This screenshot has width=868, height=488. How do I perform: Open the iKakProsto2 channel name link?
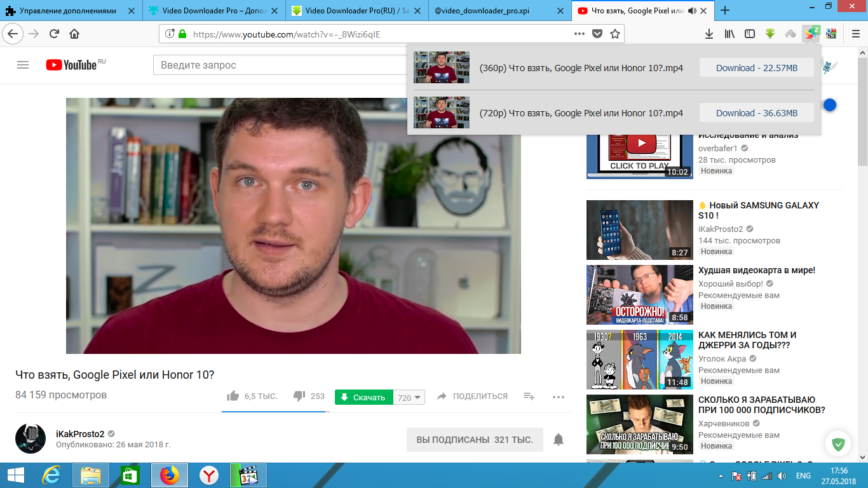(x=80, y=434)
